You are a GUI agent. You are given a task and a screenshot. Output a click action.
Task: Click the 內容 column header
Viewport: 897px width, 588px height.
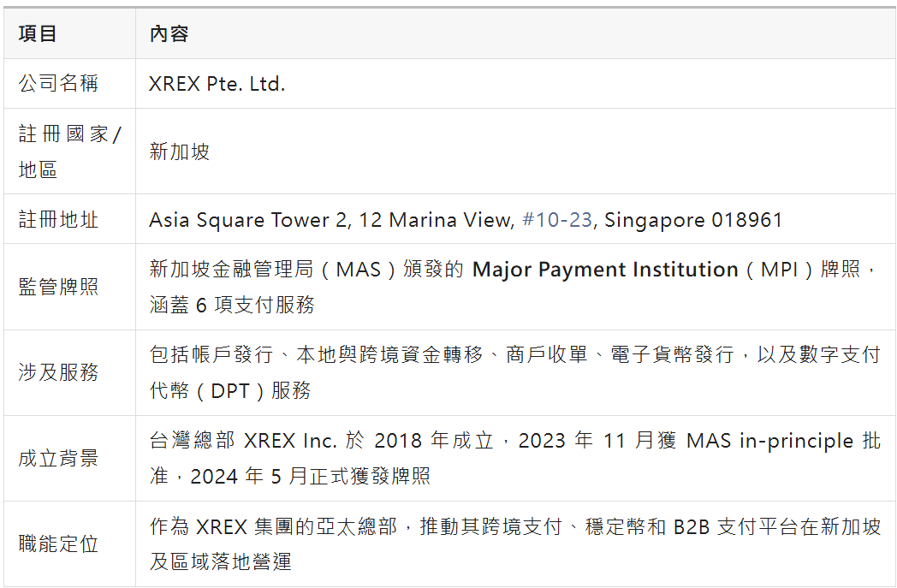[169, 34]
